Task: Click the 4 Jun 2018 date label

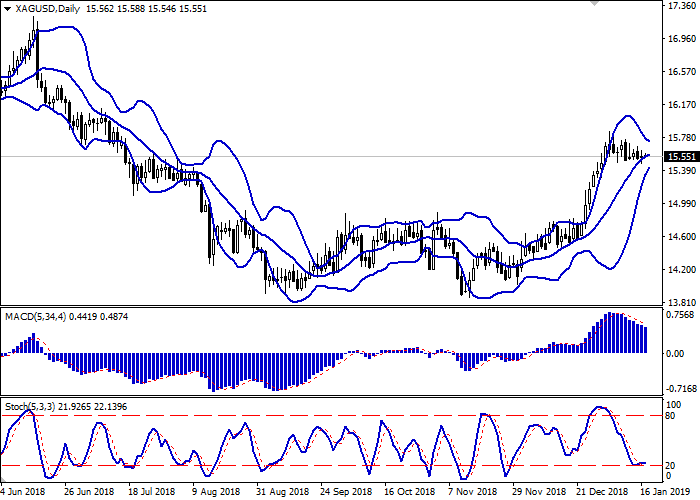Action: 23,492
